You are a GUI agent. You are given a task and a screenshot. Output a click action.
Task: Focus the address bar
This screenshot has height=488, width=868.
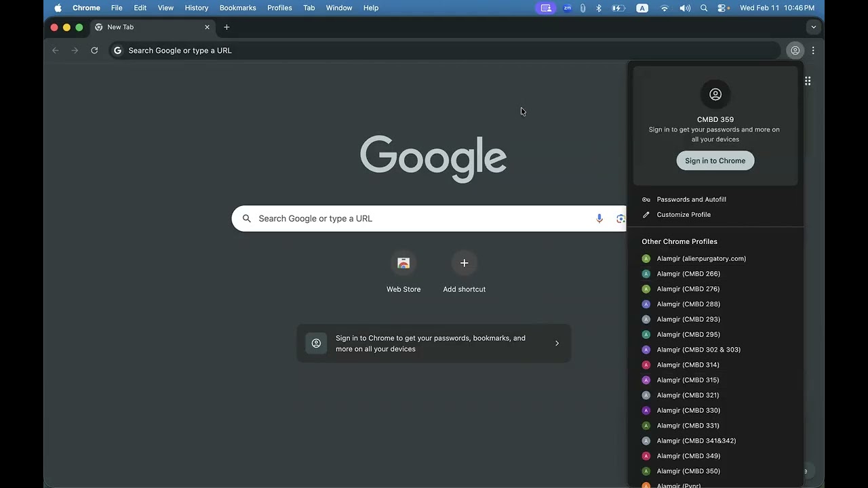pyautogui.click(x=444, y=50)
